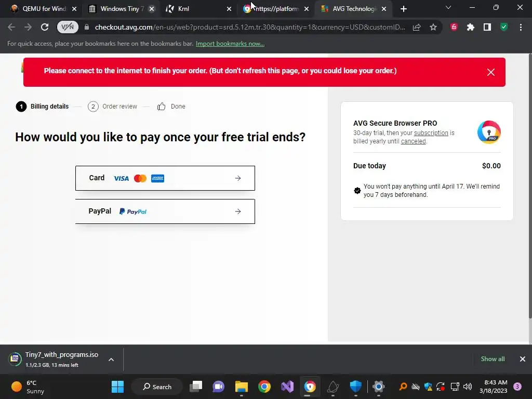532x399 pixels.
Task: Open the subscription link
Action: click(431, 133)
